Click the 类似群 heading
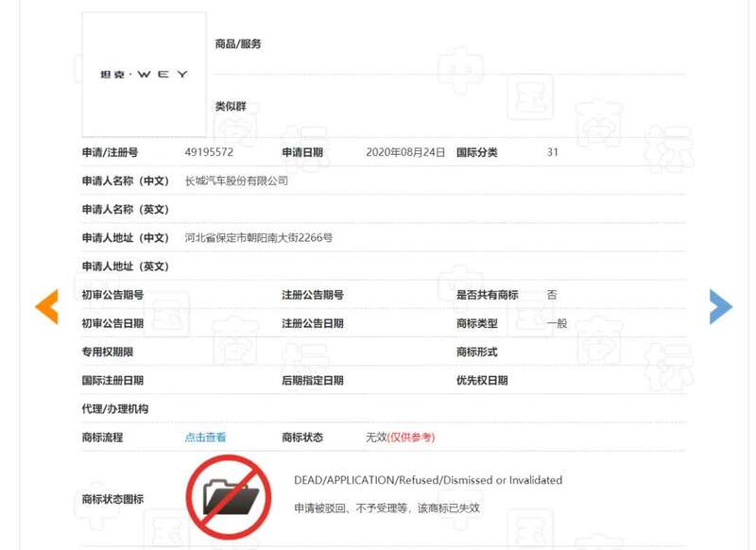This screenshot has width=756, height=550. click(x=231, y=107)
